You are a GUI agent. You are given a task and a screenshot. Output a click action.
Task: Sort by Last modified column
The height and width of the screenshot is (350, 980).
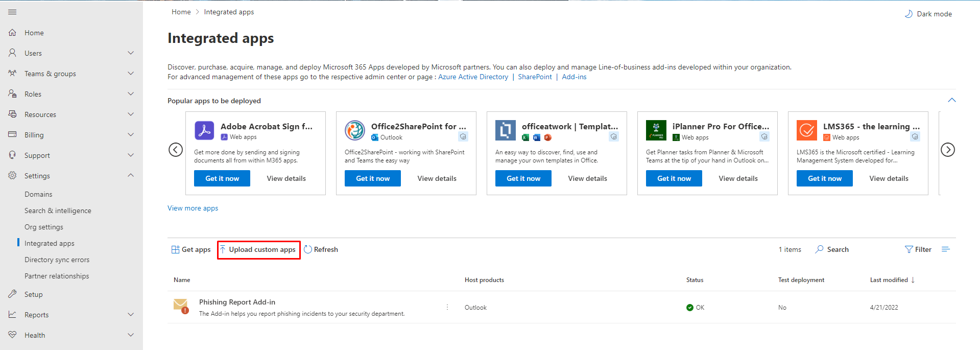893,280
